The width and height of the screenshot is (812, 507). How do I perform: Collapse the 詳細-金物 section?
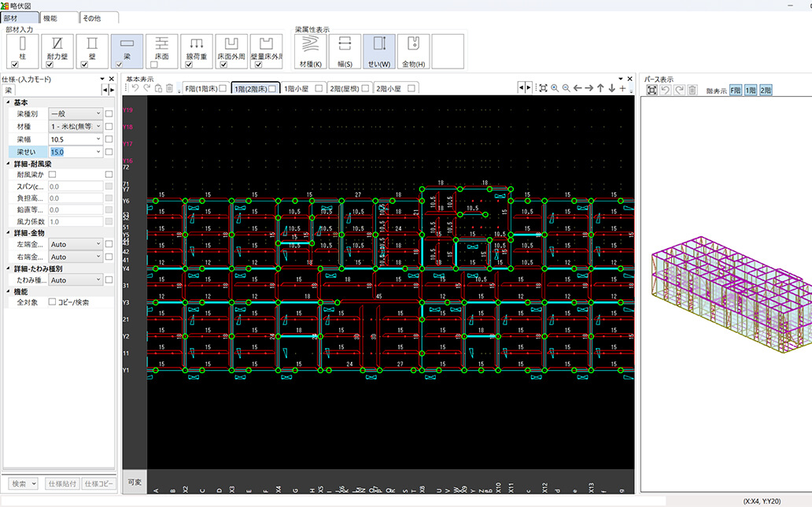8,233
